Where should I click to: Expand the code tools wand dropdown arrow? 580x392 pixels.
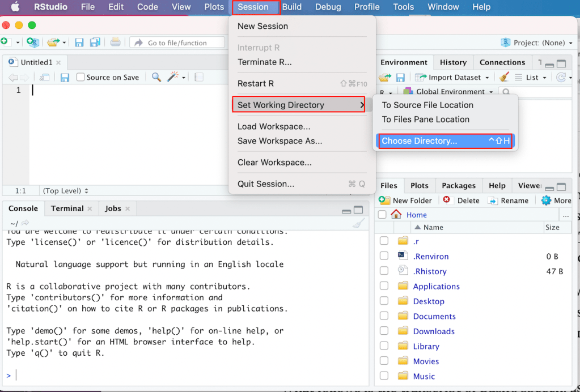184,78
